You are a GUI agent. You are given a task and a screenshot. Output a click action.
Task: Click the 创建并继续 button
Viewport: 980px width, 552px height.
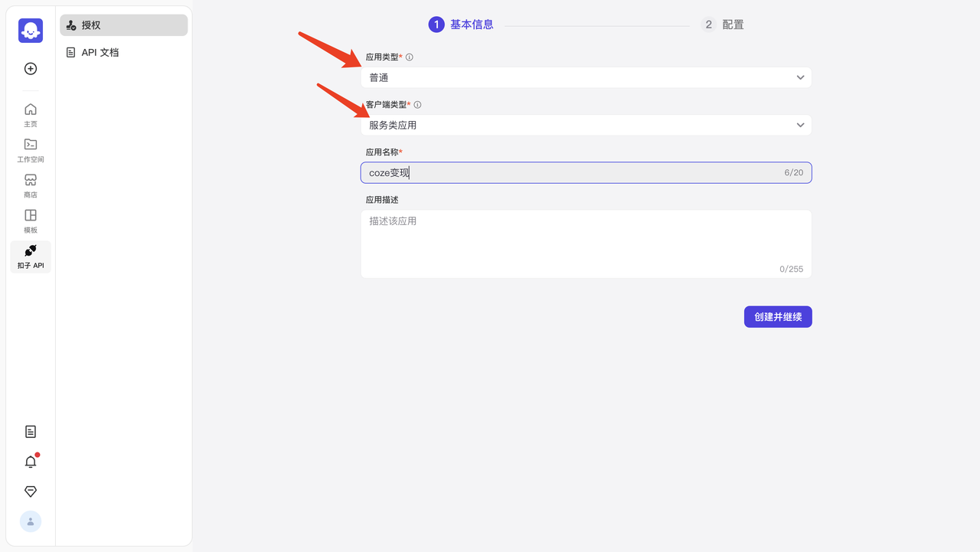tap(778, 317)
